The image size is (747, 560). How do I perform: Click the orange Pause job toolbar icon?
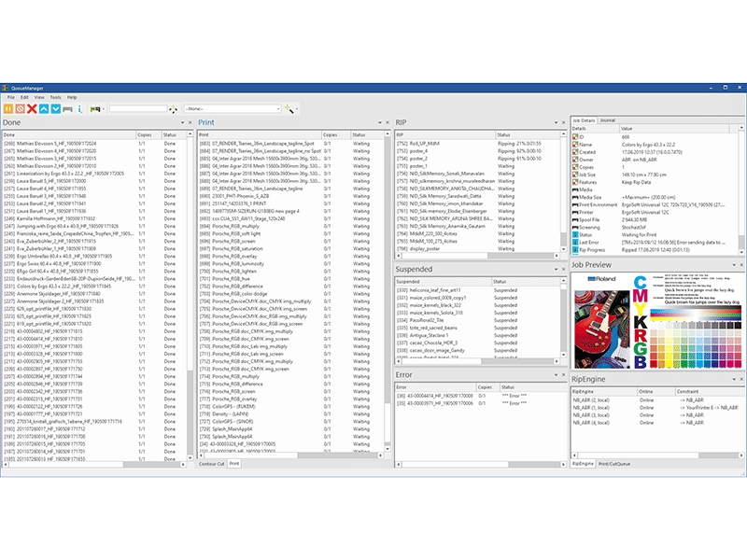[8, 109]
